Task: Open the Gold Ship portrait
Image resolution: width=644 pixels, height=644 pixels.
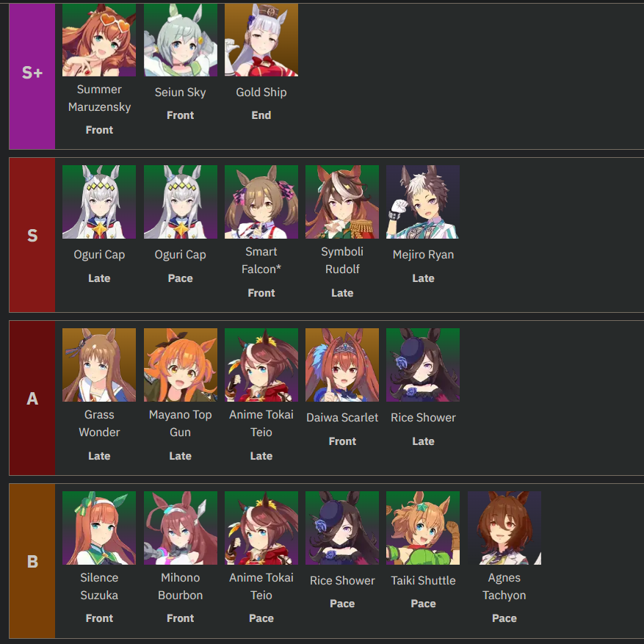Action: click(261, 40)
